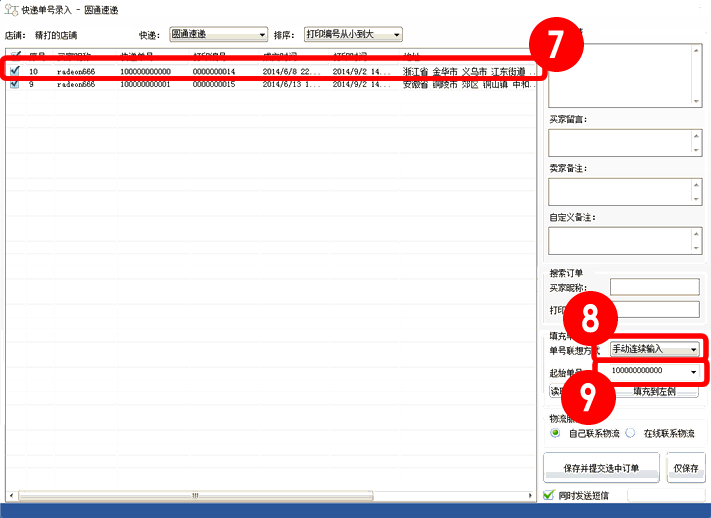Select the 在线联系物流 radio button
This screenshot has width=711, height=518.
(x=631, y=433)
